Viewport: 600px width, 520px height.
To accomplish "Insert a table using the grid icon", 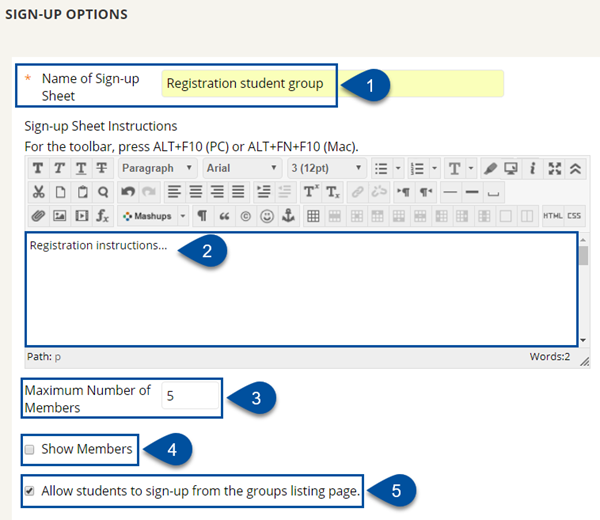I will [x=313, y=216].
